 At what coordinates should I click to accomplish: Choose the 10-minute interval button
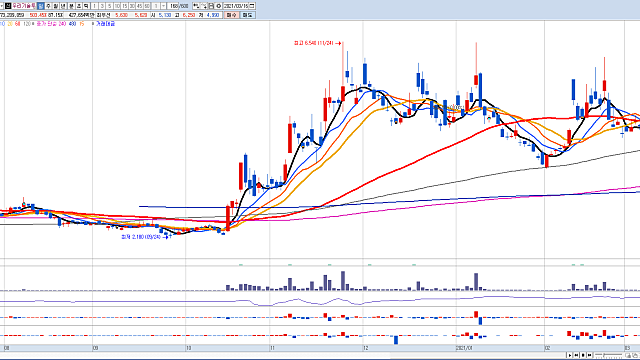117,6
